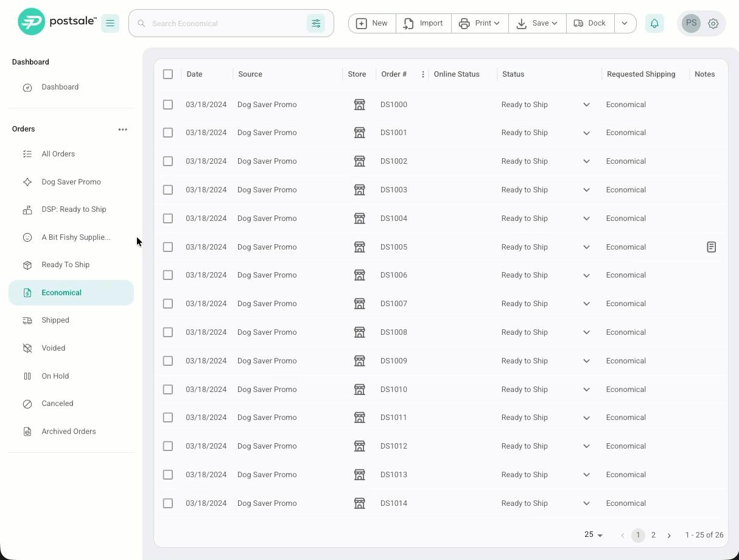
Task: Click the Postsale logo icon
Action: pyautogui.click(x=31, y=22)
